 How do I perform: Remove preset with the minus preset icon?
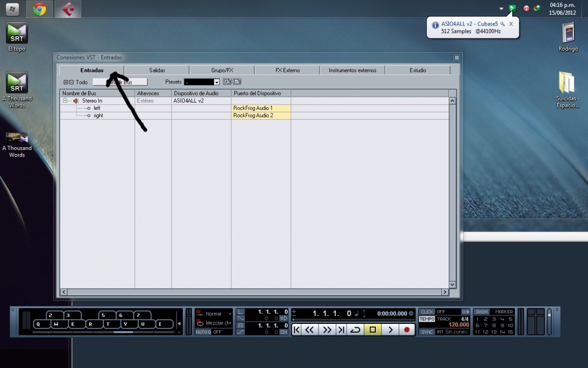click(x=237, y=81)
